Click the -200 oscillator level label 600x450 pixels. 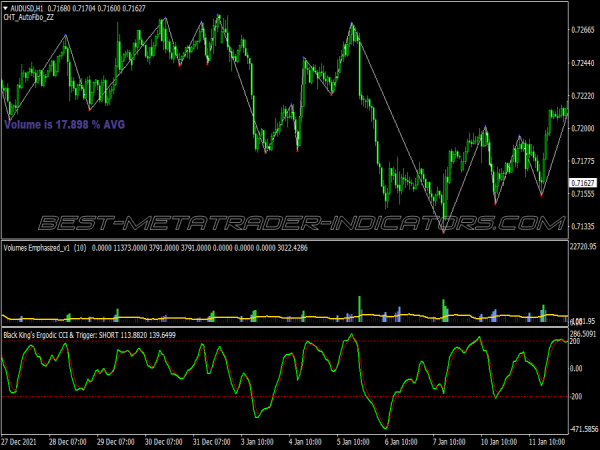point(576,396)
